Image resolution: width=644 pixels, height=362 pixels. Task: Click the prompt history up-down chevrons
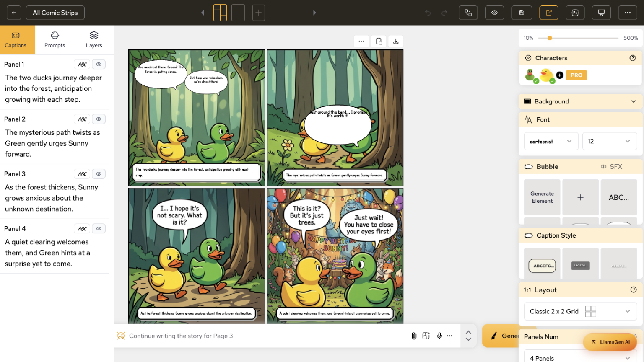(468, 336)
